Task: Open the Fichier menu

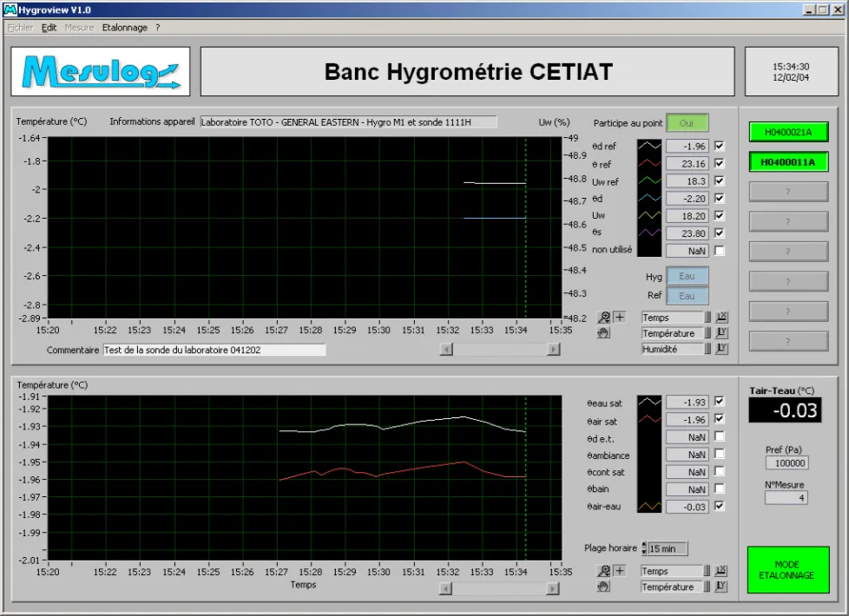Action: click(x=20, y=28)
